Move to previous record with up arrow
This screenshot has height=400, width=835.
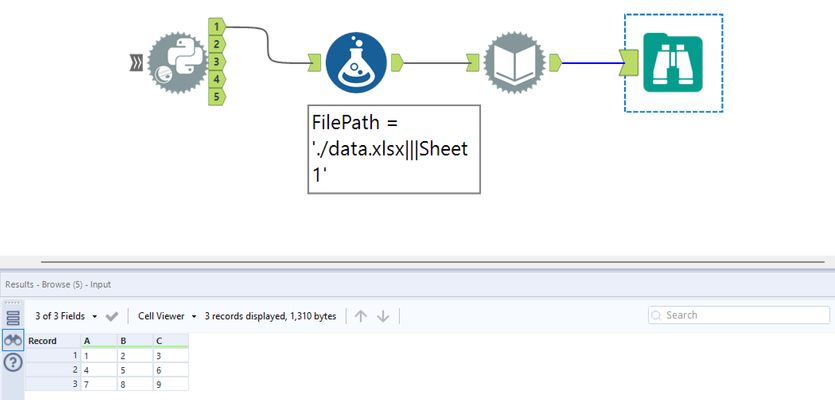(x=361, y=316)
